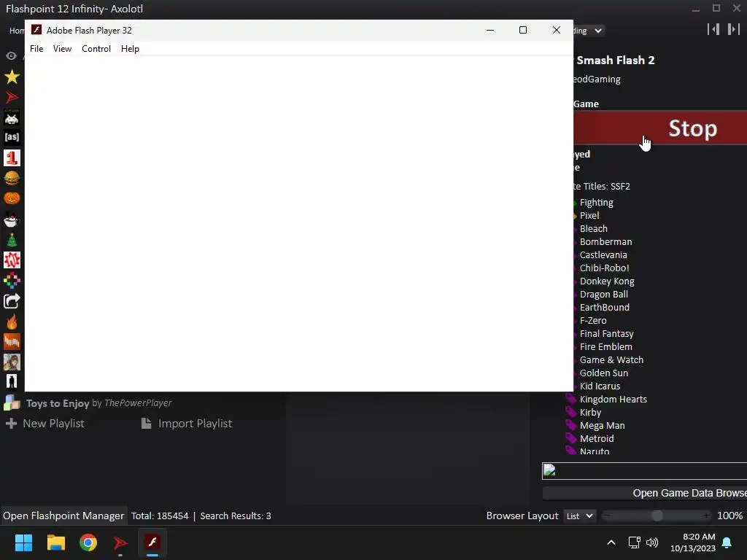
Task: Open the space invader playlist icon
Action: pos(12,117)
